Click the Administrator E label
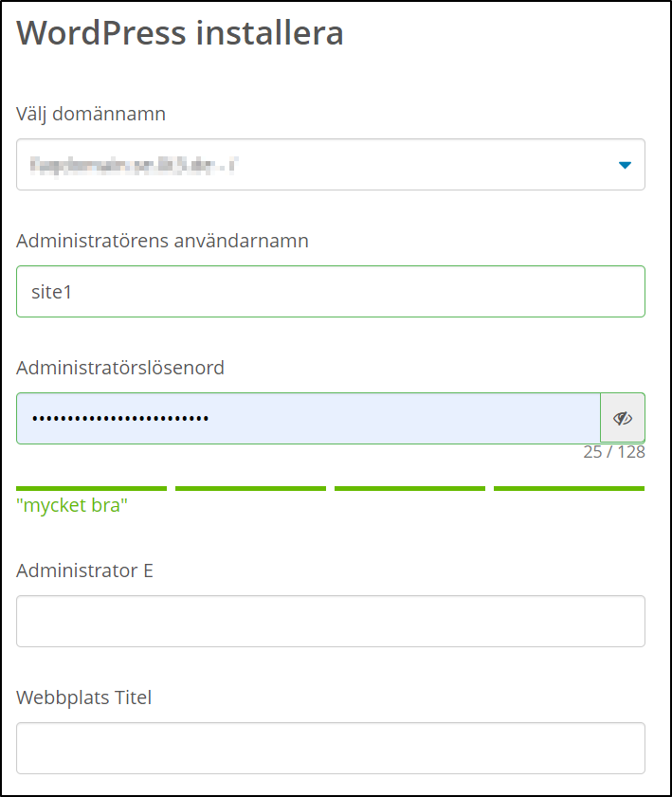Image resolution: width=672 pixels, height=797 pixels. click(x=84, y=571)
